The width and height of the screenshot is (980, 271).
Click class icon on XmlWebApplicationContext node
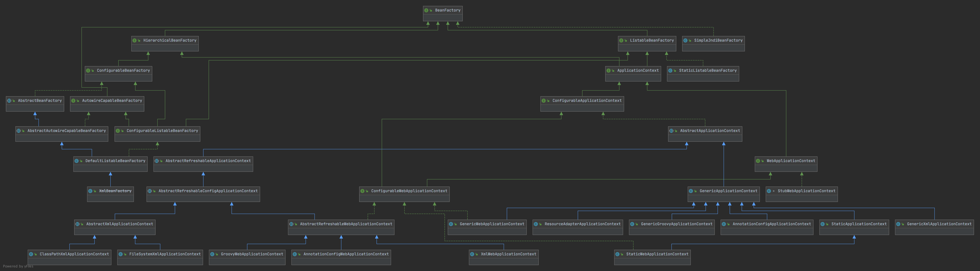click(472, 254)
